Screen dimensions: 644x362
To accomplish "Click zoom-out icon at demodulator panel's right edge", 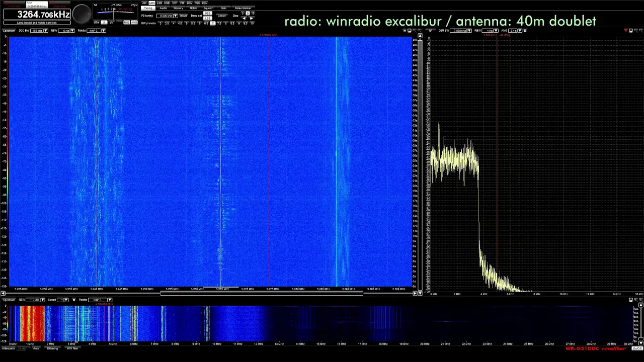I will [640, 31].
